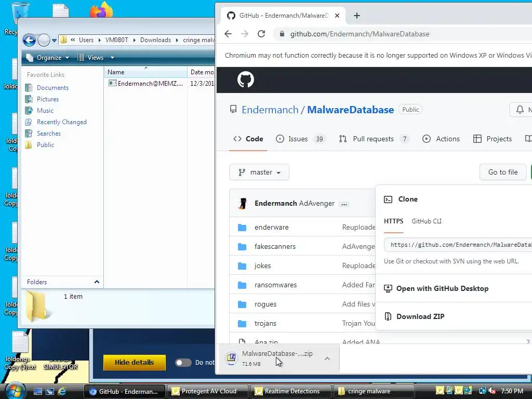
Task: Click the fakescanners folder icon
Action: tap(242, 247)
